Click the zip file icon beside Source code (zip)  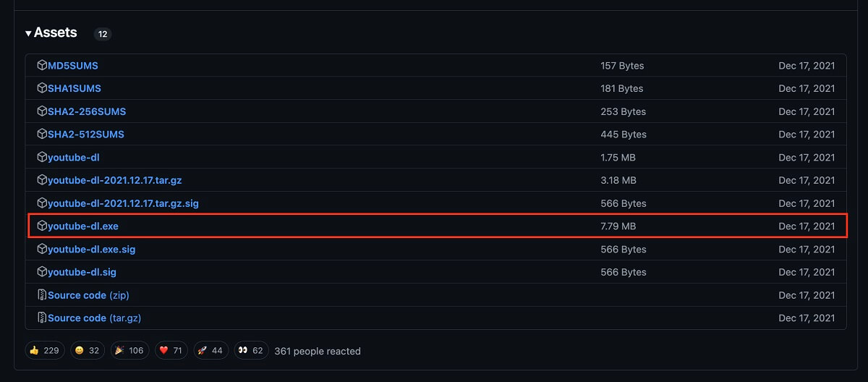click(42, 295)
